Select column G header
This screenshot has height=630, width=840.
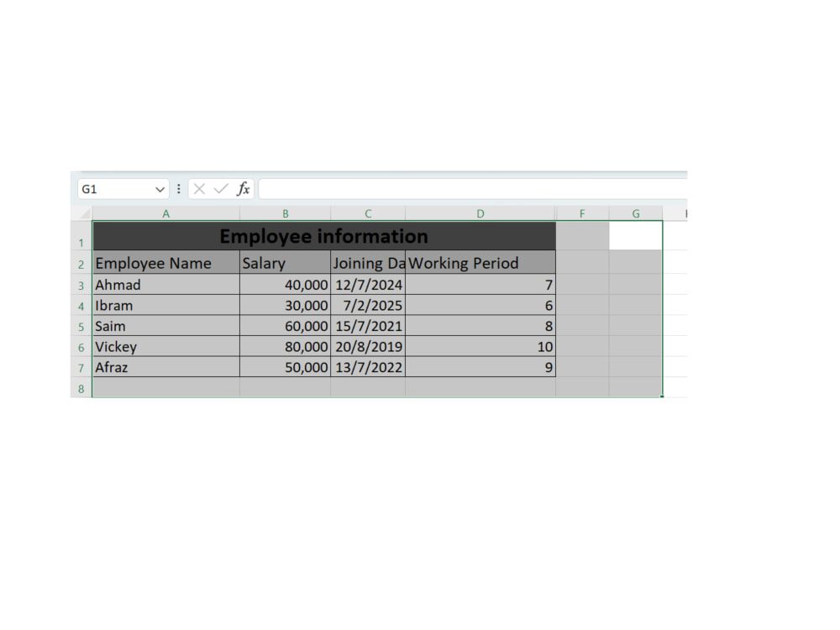pos(636,213)
